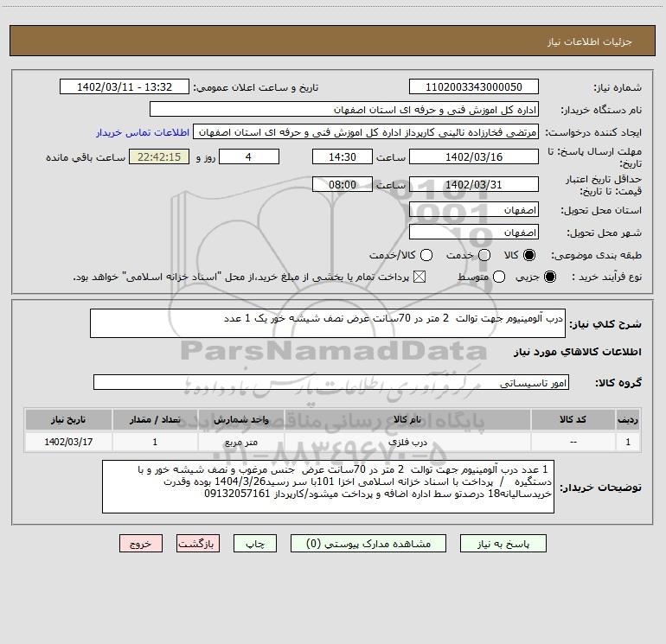This screenshot has height=644, width=666.
Task: Click the 1402/03/17 need date cell
Action: (x=68, y=442)
